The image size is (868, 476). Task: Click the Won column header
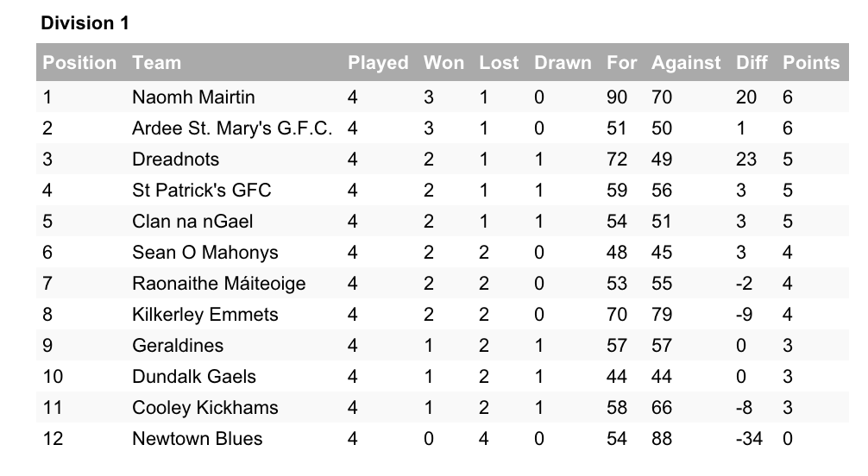click(x=443, y=63)
